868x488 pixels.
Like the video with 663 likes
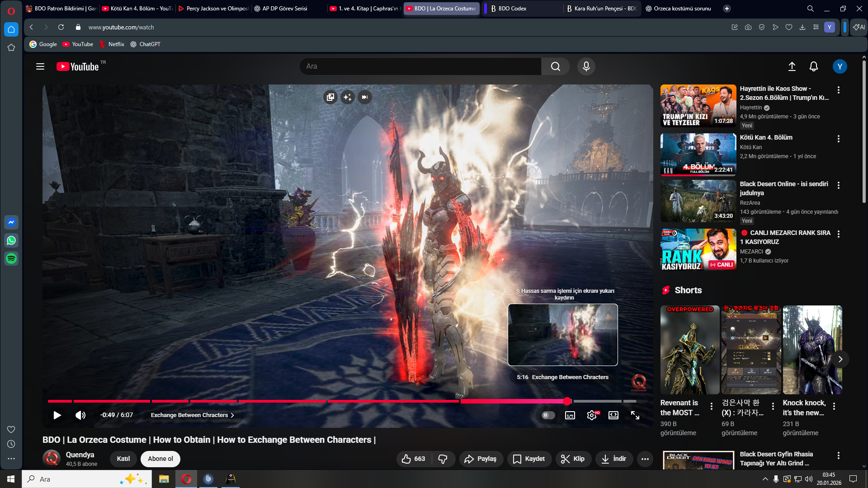(x=414, y=459)
